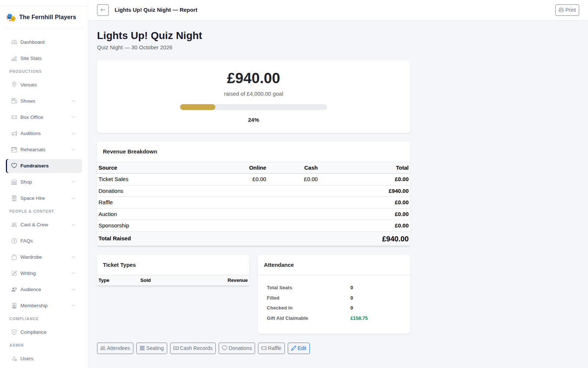Expand the Rehearsals chevron
The image size is (588, 368).
tap(73, 150)
